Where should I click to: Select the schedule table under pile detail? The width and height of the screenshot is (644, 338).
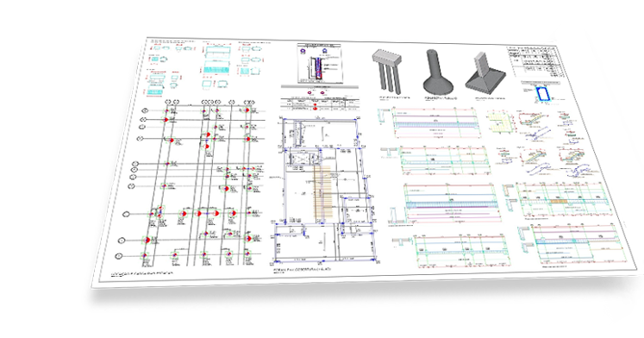pyautogui.click(x=319, y=103)
